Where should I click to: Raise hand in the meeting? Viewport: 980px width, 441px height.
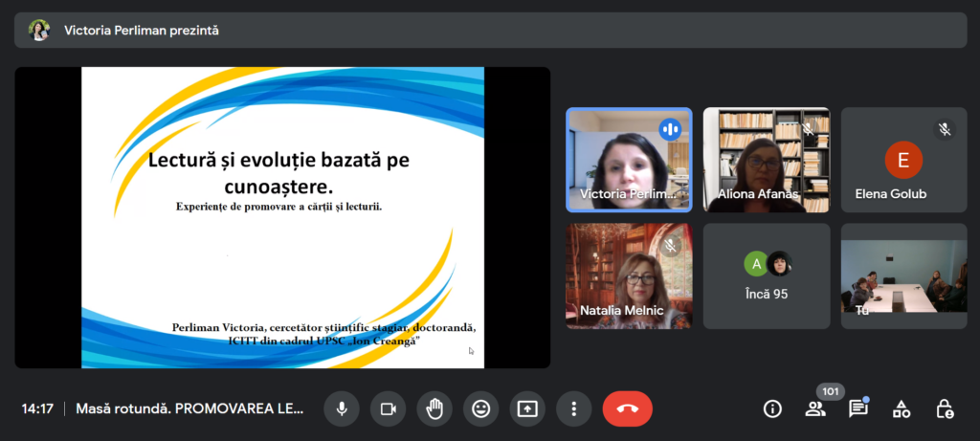click(x=434, y=409)
